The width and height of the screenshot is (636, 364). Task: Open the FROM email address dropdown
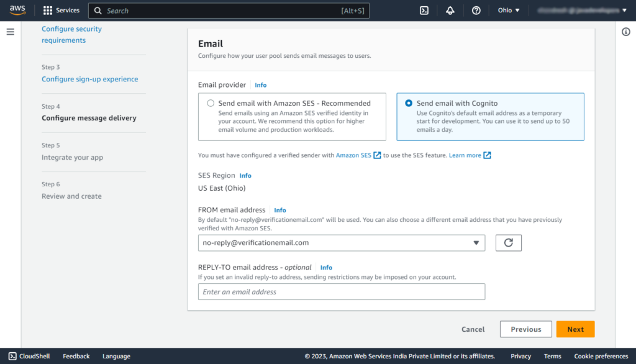click(476, 242)
